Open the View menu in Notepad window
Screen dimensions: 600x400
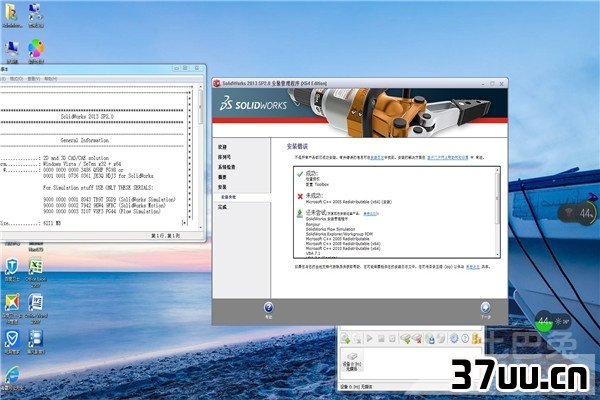point(34,78)
